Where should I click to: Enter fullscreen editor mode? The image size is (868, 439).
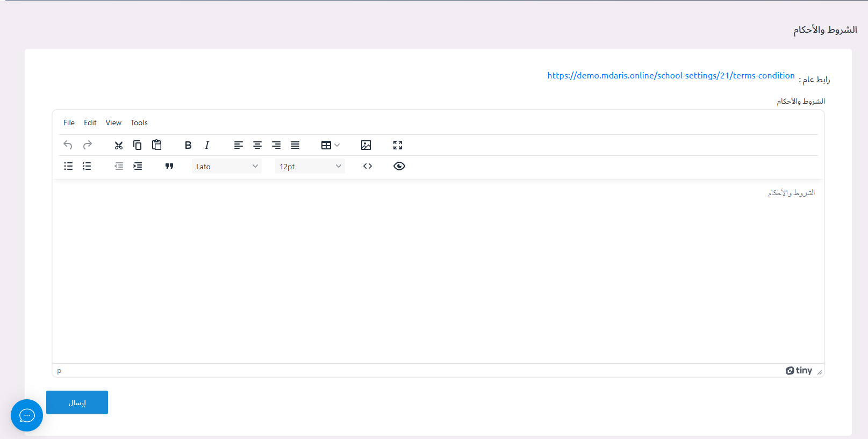pos(398,145)
